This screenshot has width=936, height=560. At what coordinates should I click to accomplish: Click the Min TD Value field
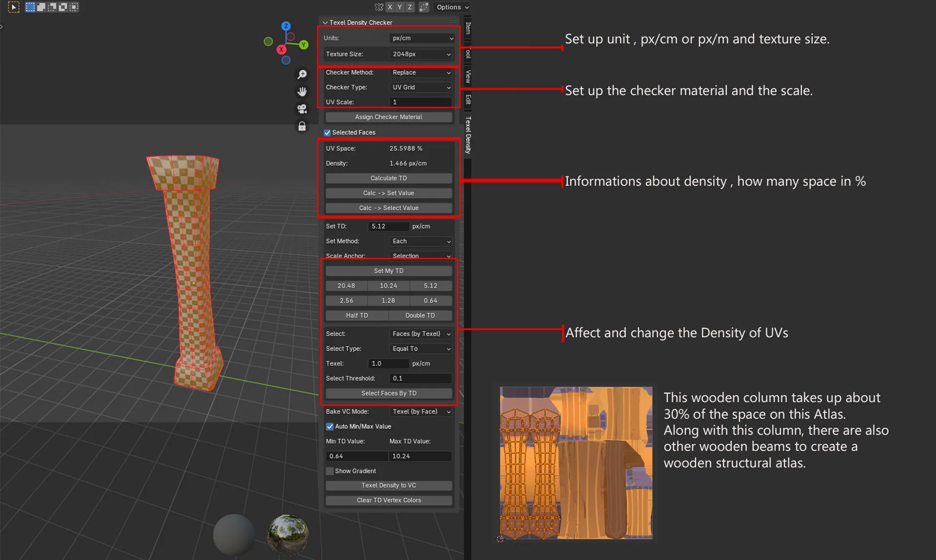point(357,456)
